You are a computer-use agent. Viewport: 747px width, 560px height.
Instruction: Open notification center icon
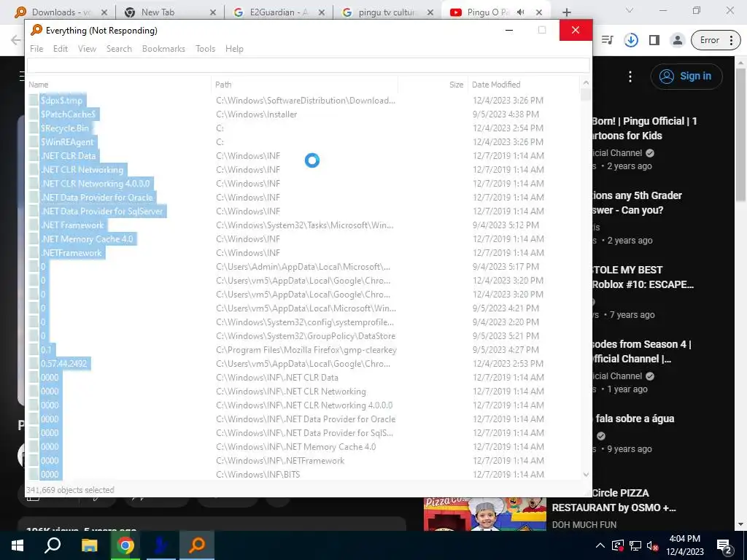(x=724, y=546)
